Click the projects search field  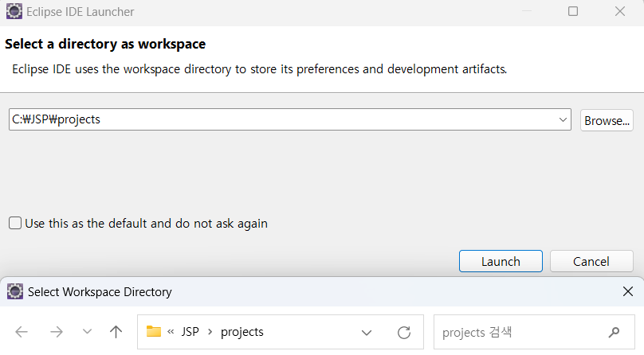coord(534,332)
